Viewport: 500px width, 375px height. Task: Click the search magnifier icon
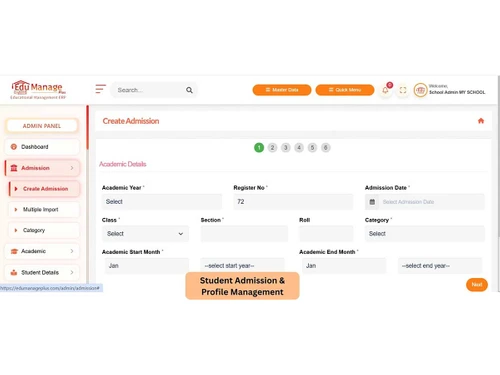(x=189, y=90)
